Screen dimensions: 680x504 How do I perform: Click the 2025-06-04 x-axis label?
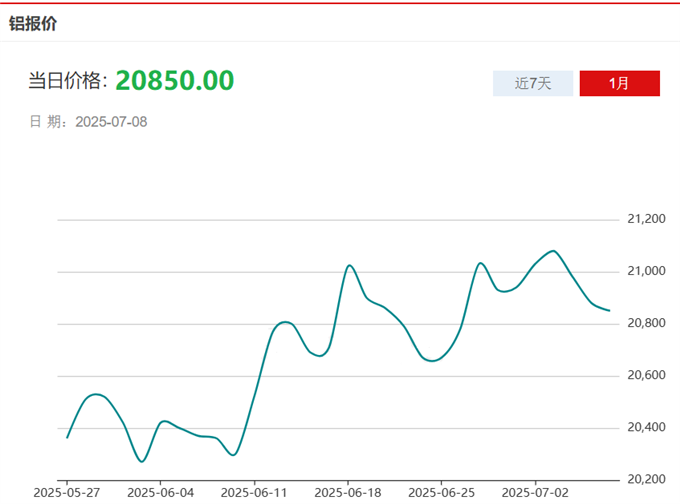coord(160,492)
